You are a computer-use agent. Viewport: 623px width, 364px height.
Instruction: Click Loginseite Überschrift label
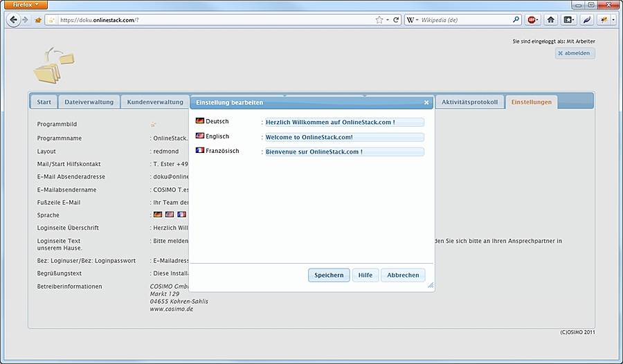tap(68, 228)
